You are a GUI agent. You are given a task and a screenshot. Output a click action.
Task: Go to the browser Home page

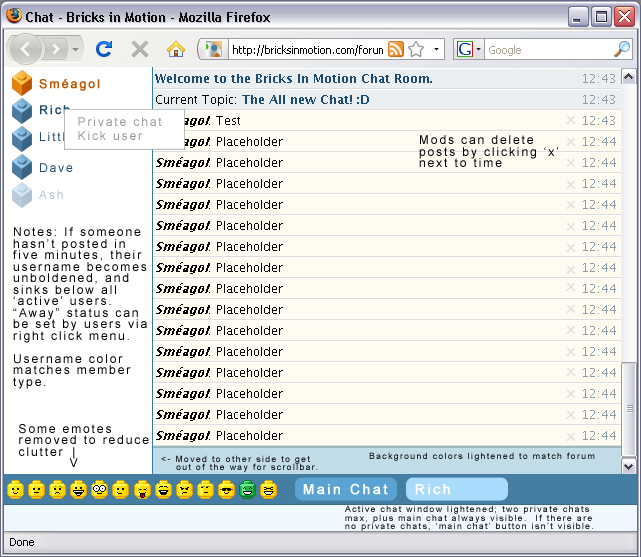tap(176, 49)
